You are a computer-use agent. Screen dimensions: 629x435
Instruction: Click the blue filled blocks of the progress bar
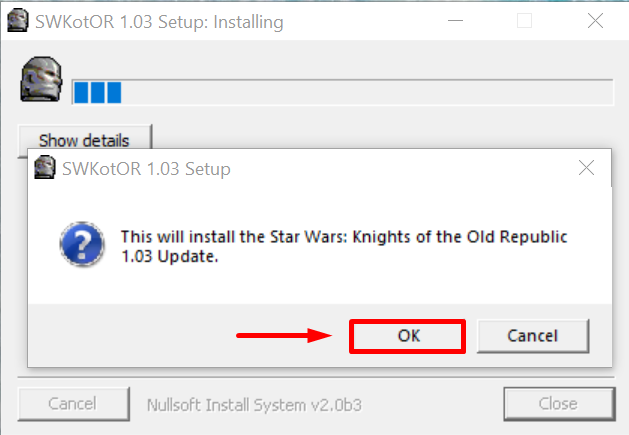click(x=97, y=93)
